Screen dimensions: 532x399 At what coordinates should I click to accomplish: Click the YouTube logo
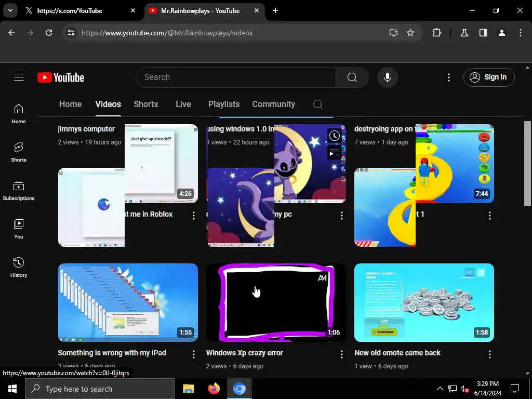pyautogui.click(x=61, y=77)
